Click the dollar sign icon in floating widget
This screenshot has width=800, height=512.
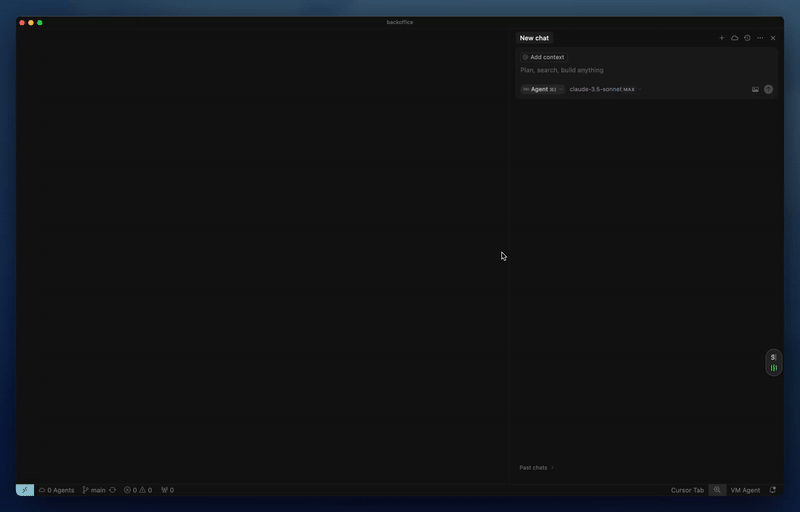point(773,357)
